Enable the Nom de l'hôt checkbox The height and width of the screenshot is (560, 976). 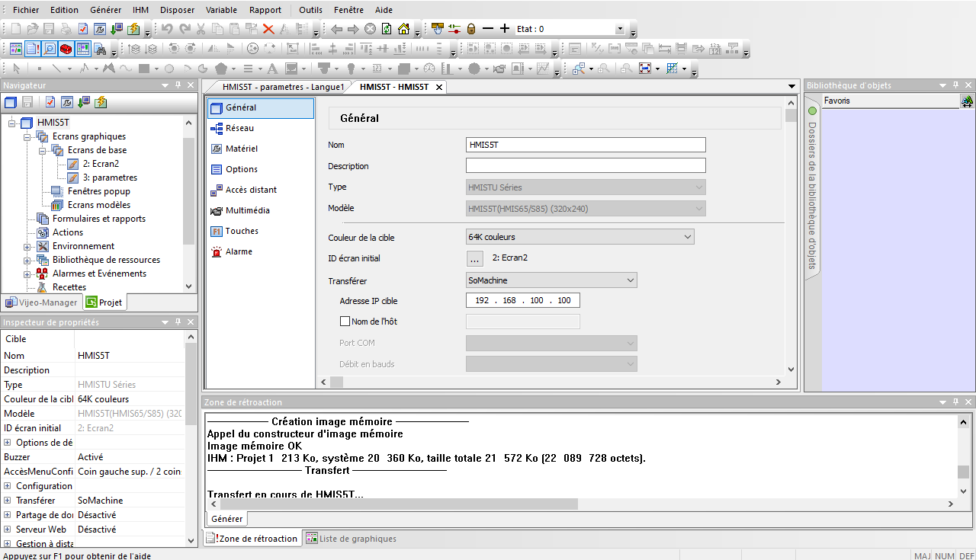point(345,322)
